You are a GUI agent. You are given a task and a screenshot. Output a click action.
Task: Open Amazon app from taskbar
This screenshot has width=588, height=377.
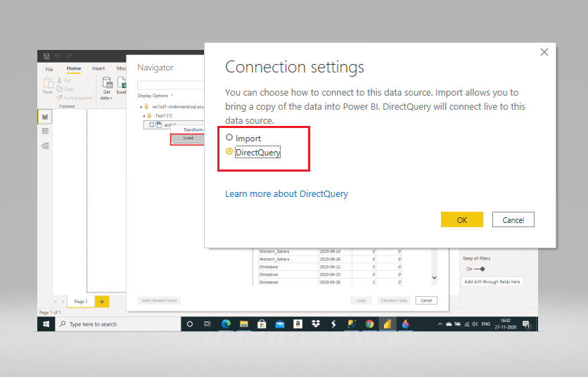[298, 324]
